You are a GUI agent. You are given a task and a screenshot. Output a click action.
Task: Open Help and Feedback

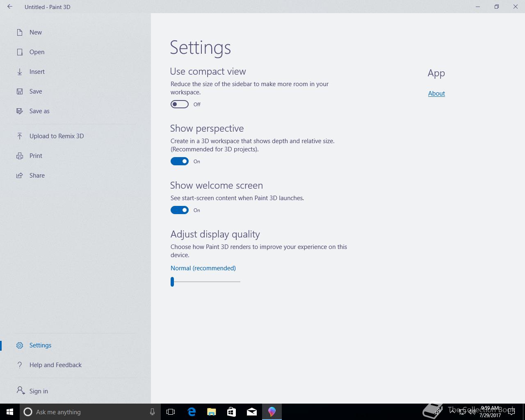pos(75,365)
